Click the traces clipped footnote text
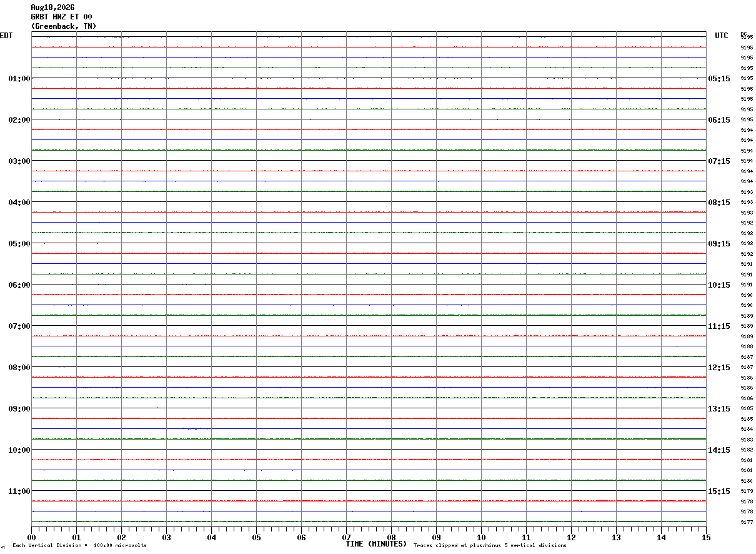Image resolution: width=756 pixels, height=554 pixels. 490,546
